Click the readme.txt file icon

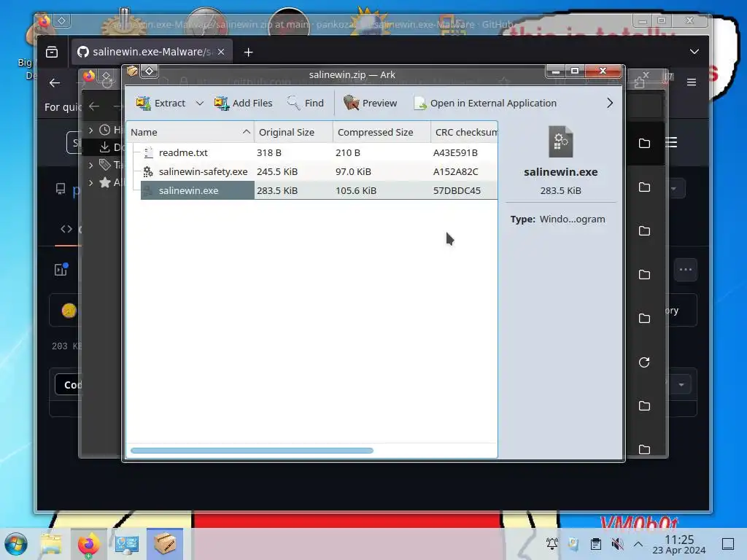click(148, 152)
